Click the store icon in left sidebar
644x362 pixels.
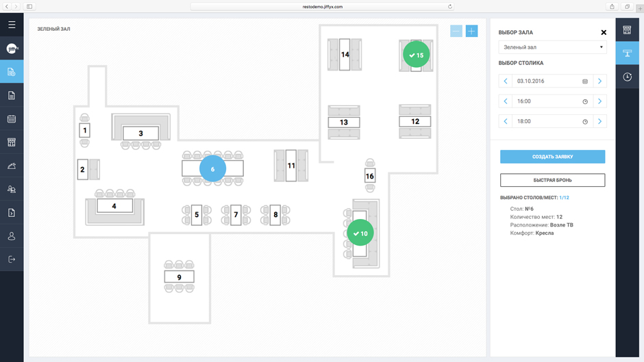click(12, 142)
